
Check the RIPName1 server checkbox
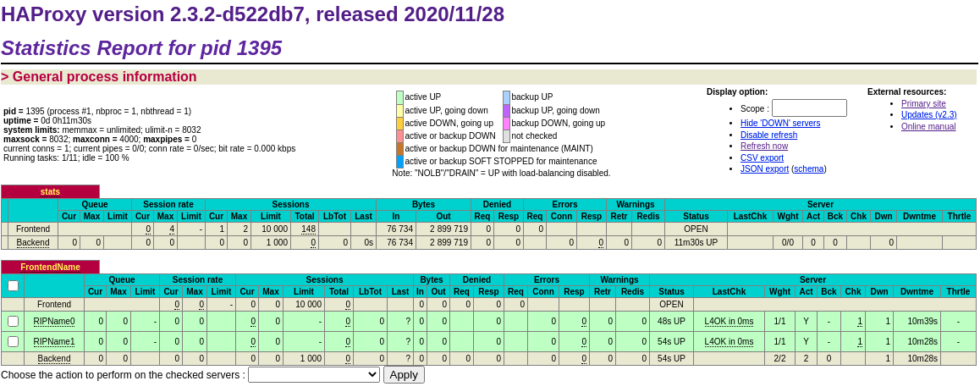tap(14, 341)
